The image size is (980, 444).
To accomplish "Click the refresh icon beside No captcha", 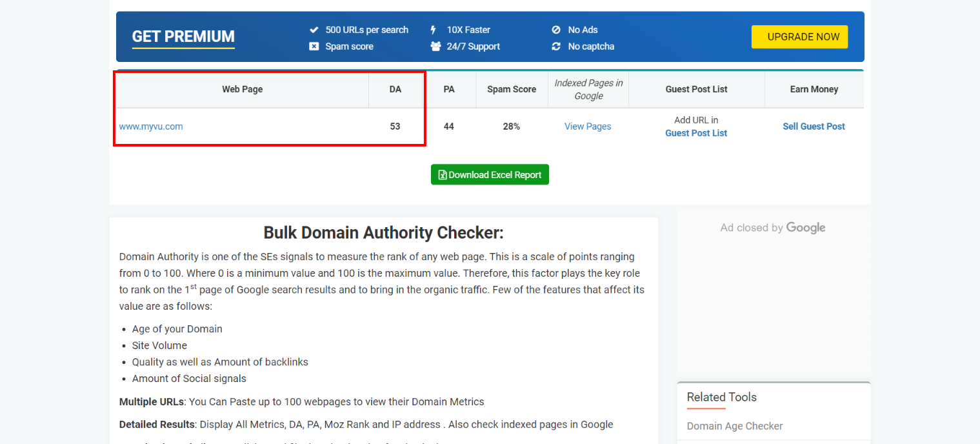I will [556, 46].
